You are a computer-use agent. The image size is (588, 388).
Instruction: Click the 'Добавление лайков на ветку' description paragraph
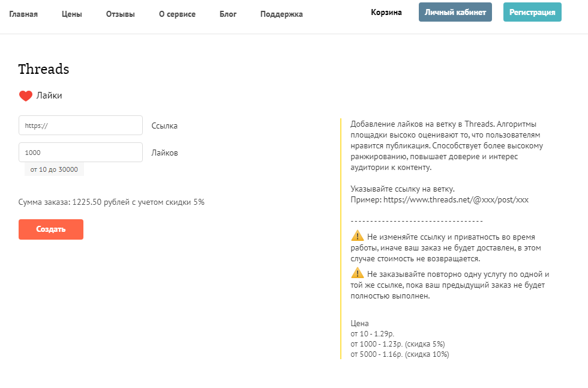click(446, 145)
